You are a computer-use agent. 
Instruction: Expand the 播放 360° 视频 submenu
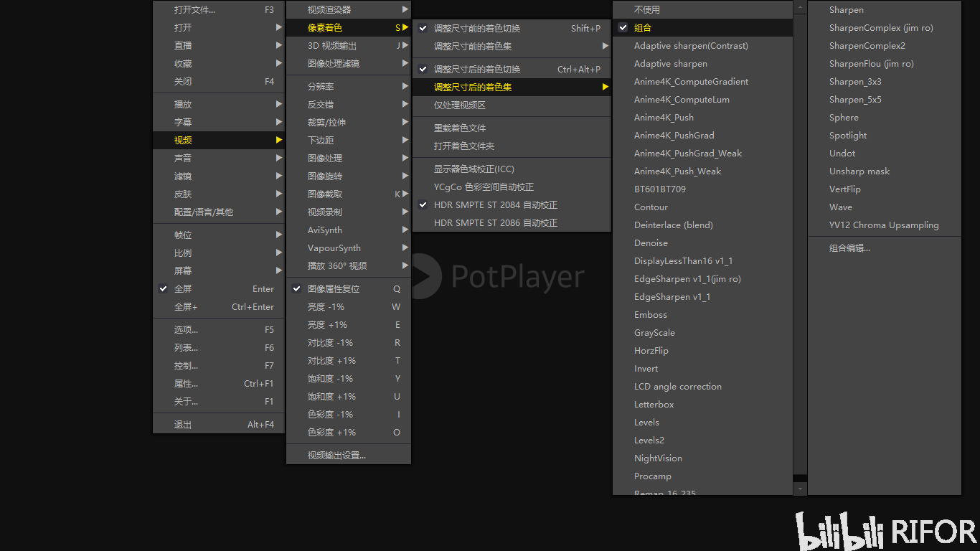(x=349, y=265)
